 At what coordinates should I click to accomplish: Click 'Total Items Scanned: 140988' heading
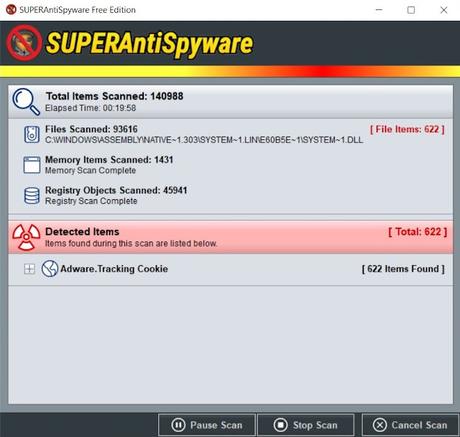115,96
